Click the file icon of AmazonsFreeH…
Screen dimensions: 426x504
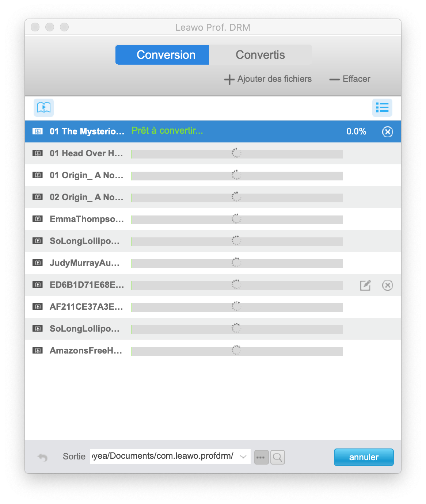click(x=38, y=350)
